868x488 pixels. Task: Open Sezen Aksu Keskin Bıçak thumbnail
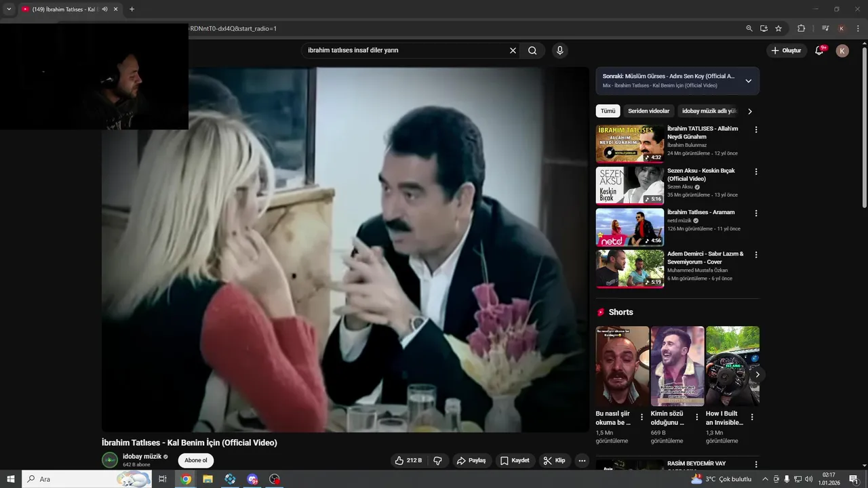click(630, 186)
